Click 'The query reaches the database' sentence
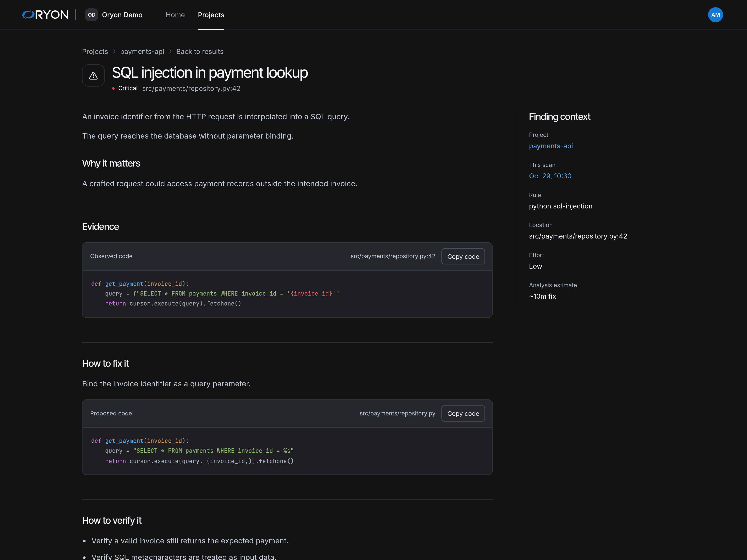 188,136
